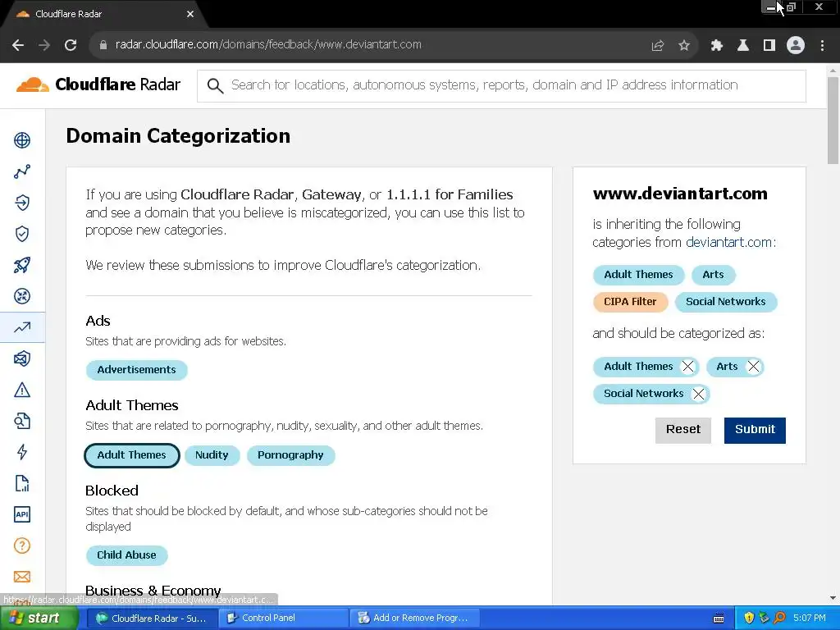
Task: Open the warning triangle outage icon
Action: (x=22, y=390)
